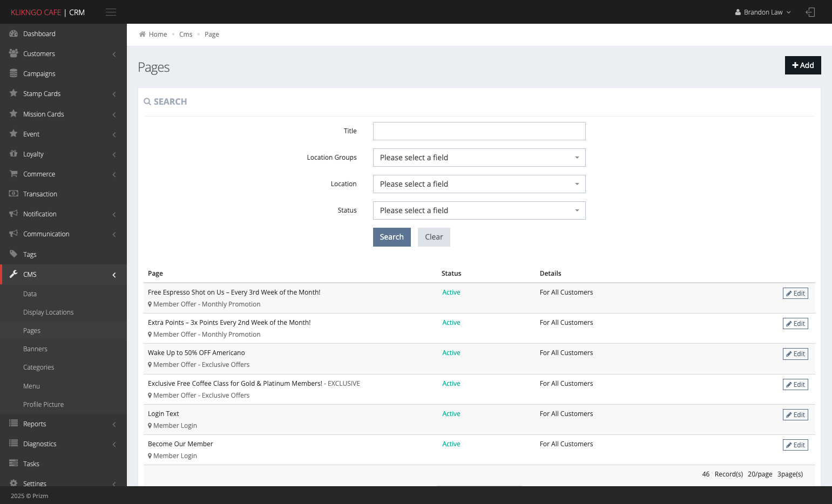
Task: Click the Stamp Cards star icon
Action: pyautogui.click(x=13, y=93)
